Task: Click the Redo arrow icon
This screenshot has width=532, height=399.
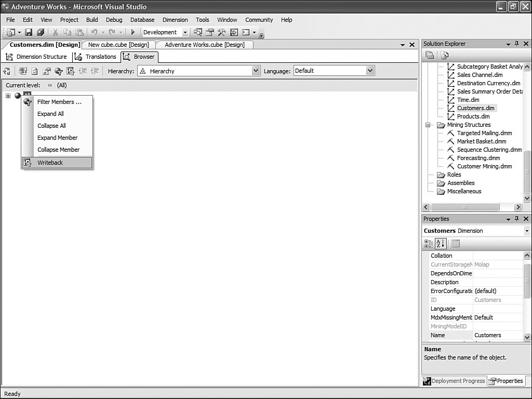Action: click(x=112, y=32)
